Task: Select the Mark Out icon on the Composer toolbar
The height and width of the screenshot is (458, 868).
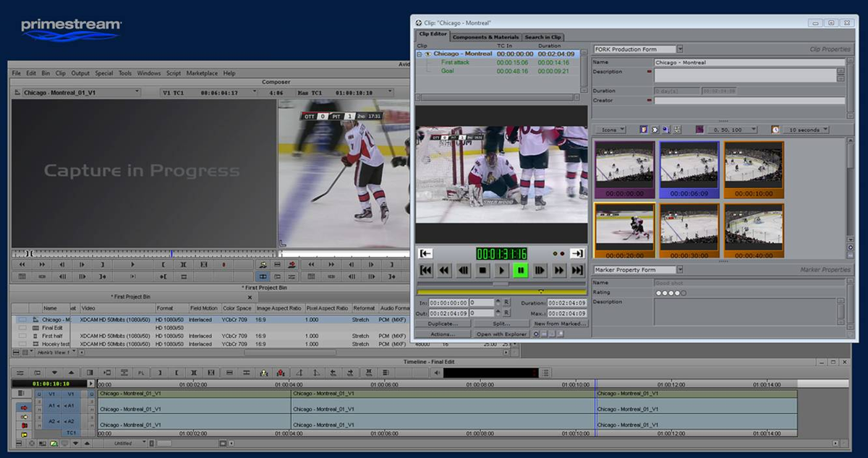Action: 102,265
